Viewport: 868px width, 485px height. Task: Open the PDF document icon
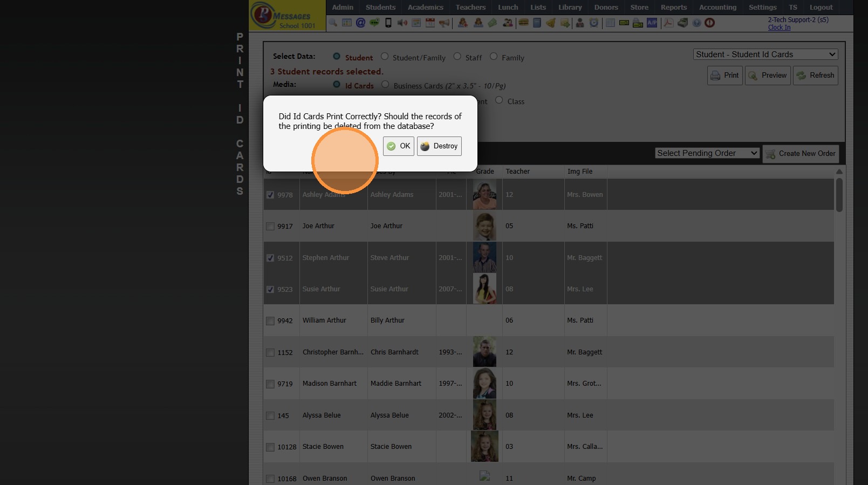click(x=668, y=23)
